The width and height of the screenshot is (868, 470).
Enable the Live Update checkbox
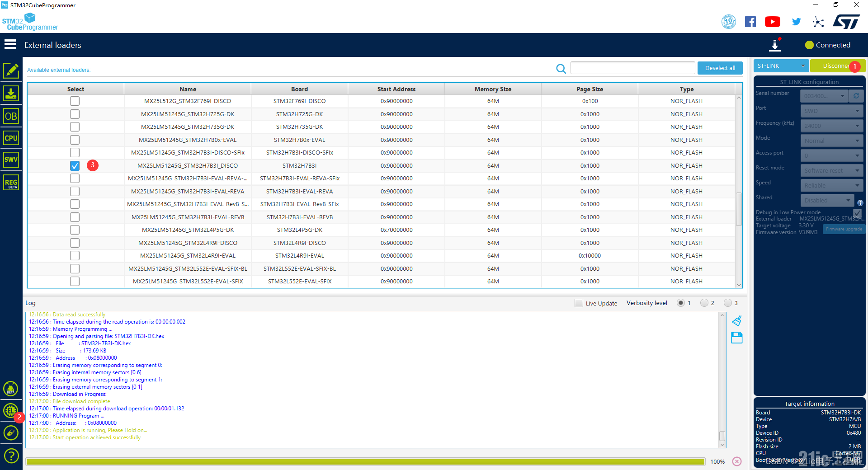click(x=579, y=303)
